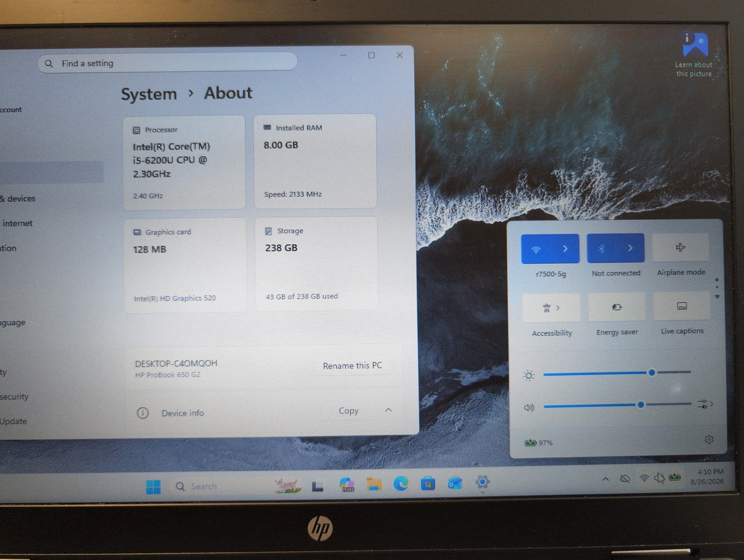Viewport: 744px width, 560px height.
Task: Select the "43 GB of 238 GB used" text
Action: (x=302, y=296)
